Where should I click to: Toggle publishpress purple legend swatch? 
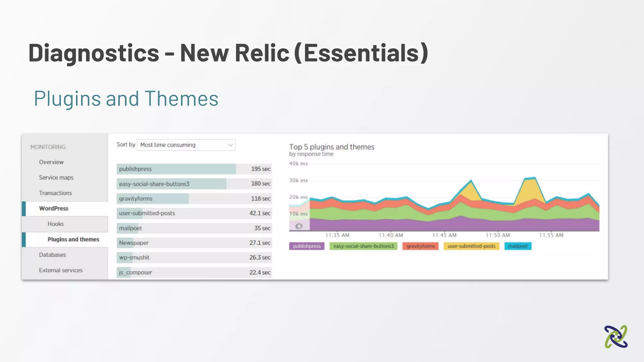[x=307, y=246]
